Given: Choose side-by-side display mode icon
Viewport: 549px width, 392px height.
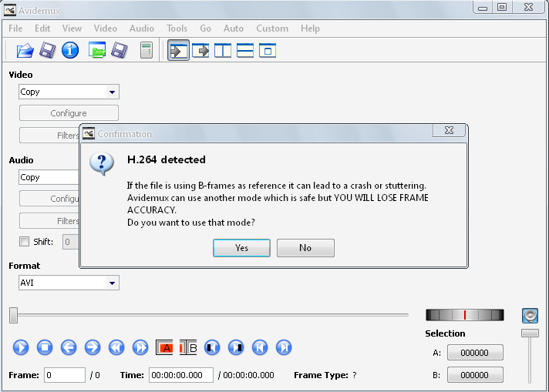Looking at the screenshot, I should click(223, 51).
